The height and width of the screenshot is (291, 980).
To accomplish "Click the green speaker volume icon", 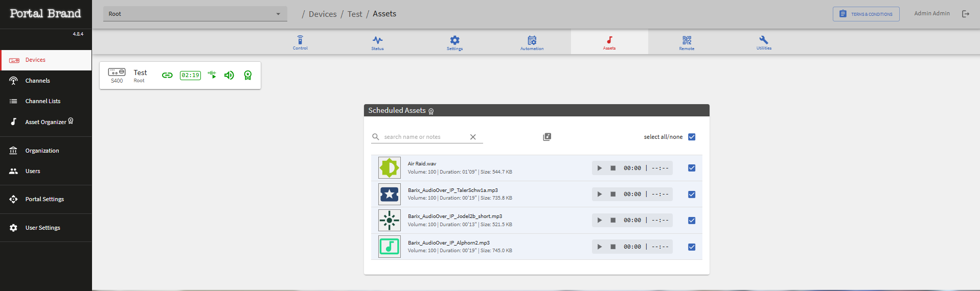I will click(x=229, y=75).
